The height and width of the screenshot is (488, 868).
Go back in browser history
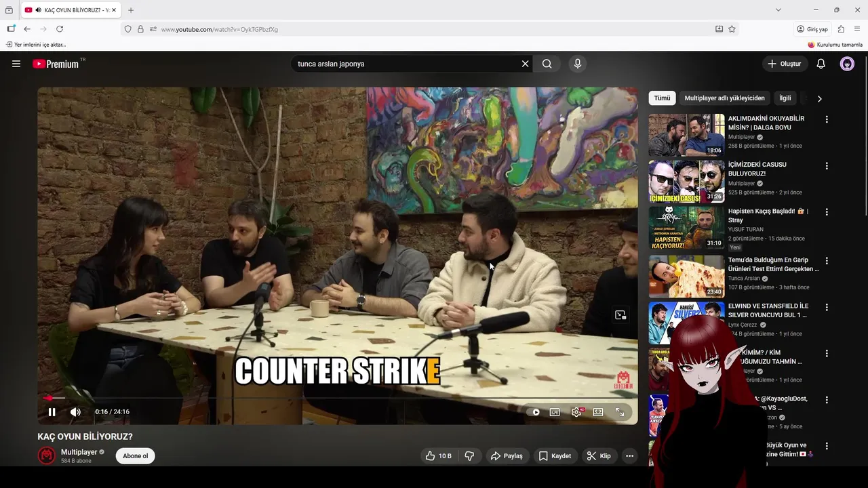tap(27, 29)
